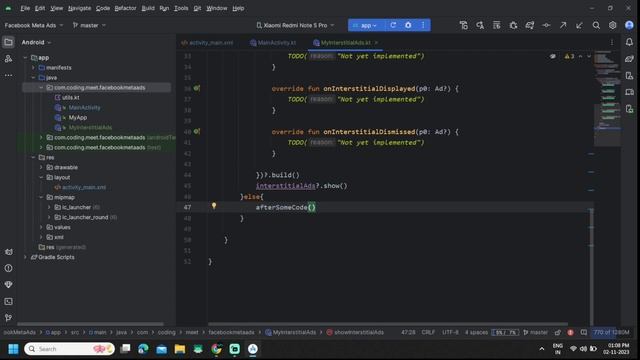Open Google Chrome from the taskbar

tap(216, 349)
